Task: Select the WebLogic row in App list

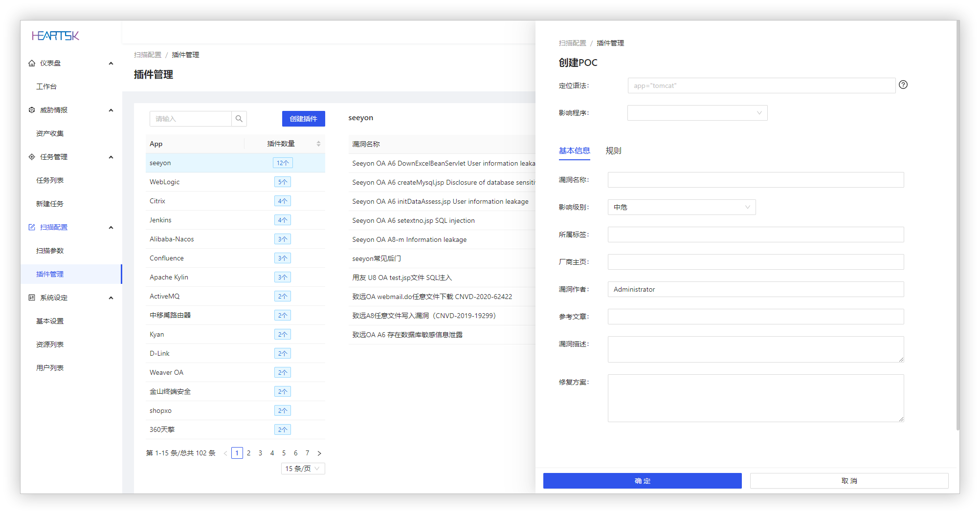Action: click(235, 182)
